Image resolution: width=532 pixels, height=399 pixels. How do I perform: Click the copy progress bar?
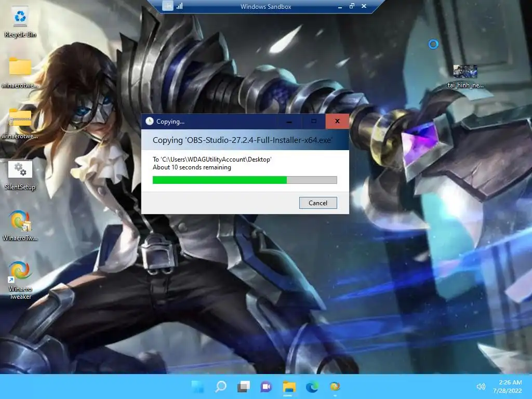[x=245, y=180]
